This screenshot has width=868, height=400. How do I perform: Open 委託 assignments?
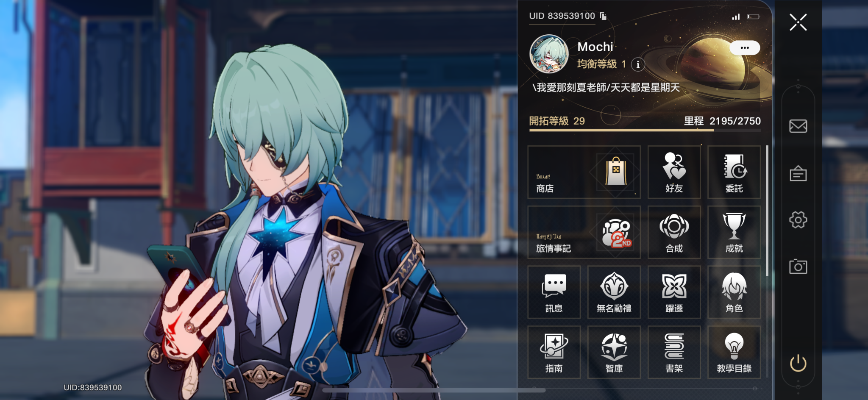pyautogui.click(x=734, y=172)
